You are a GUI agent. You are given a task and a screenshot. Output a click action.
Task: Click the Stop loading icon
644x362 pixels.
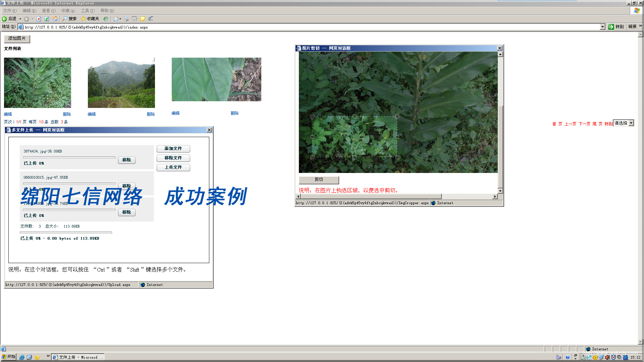39,19
